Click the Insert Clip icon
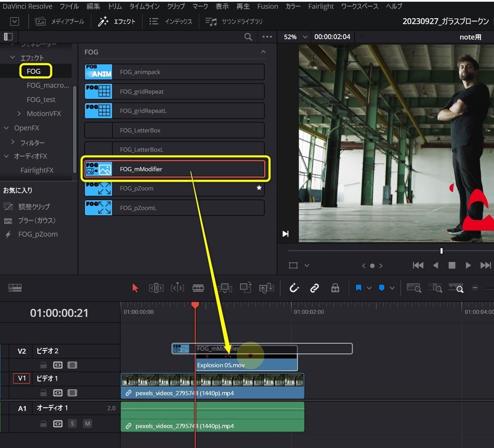This screenshot has height=448, width=494. 225,288
